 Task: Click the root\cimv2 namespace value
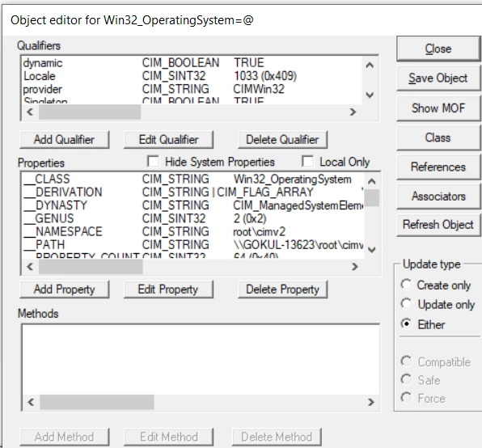click(x=260, y=232)
